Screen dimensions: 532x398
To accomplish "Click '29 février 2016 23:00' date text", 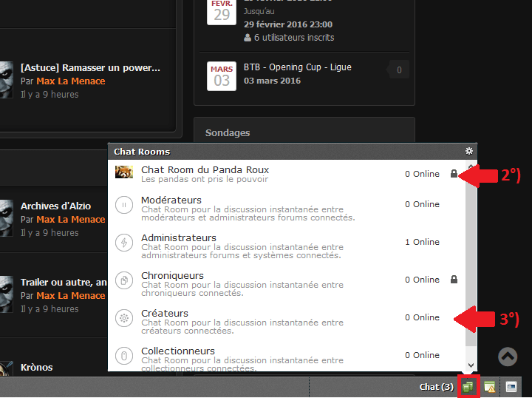I will click(288, 24).
